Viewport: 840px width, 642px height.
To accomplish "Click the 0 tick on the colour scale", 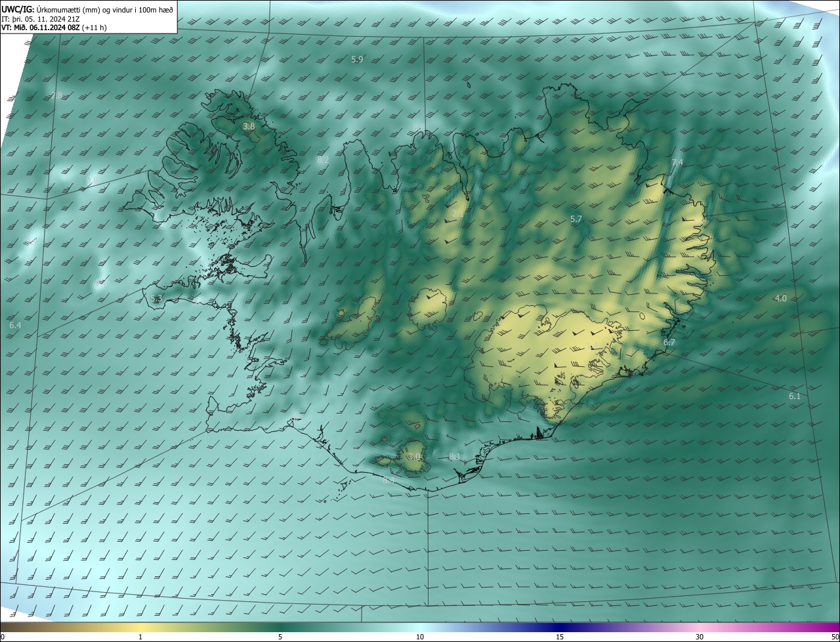I will [x=3, y=637].
